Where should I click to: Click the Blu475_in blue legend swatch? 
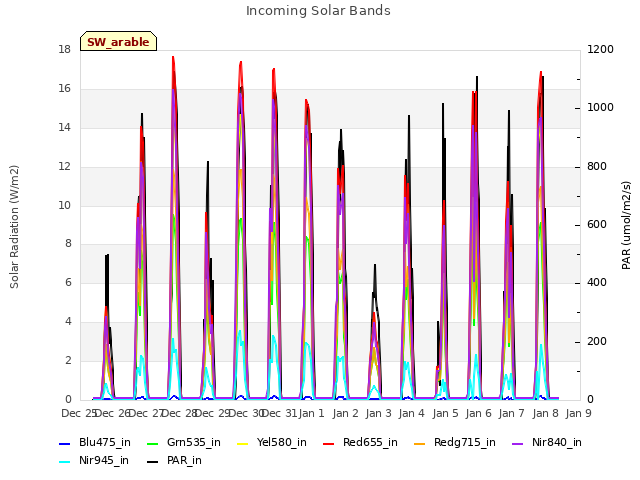pos(65,444)
